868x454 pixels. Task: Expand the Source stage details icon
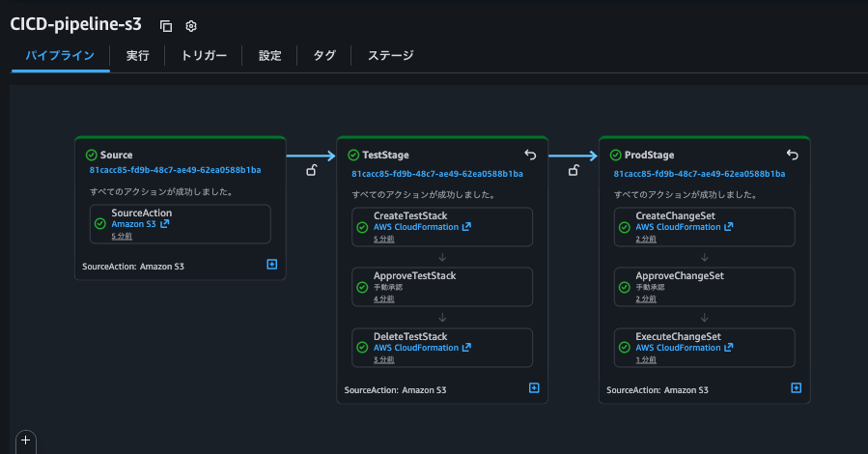point(272,263)
